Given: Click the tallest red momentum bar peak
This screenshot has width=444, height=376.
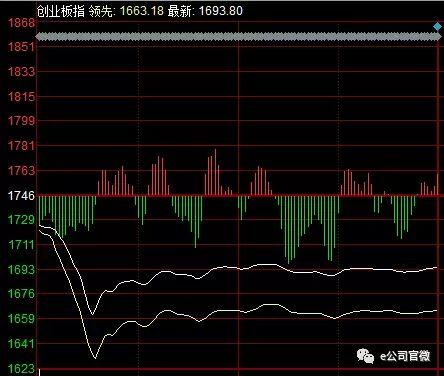Looking at the screenshot, I should (215, 150).
